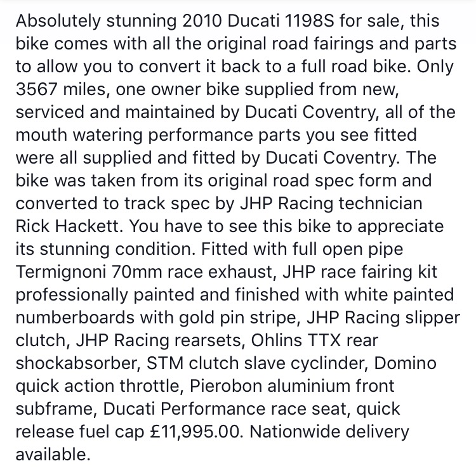
Task: Click the phrase "JHP Racing technician"
Action: coord(331,204)
